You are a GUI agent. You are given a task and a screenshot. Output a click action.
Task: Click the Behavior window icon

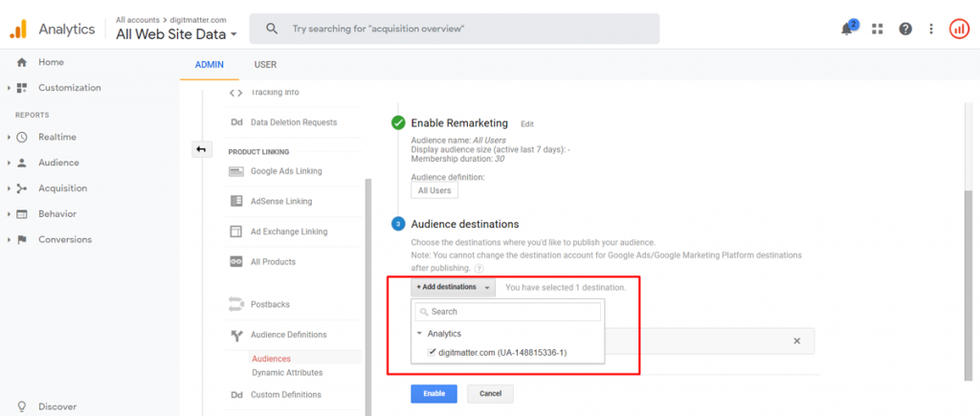pos(22,214)
